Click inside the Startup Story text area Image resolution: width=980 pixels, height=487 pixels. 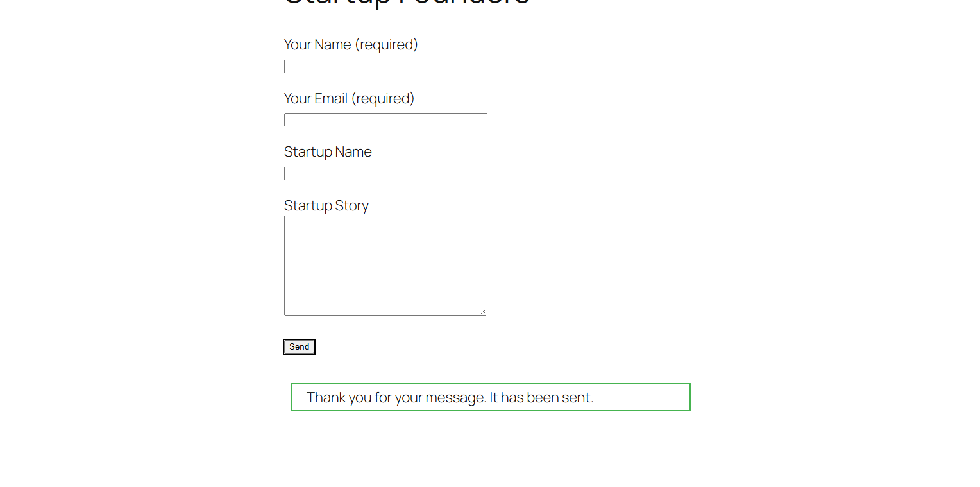(x=385, y=266)
